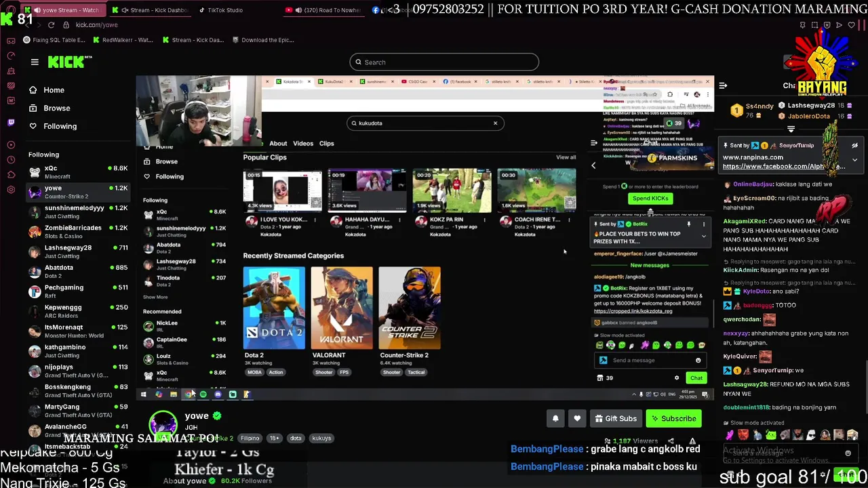The image size is (868, 488).
Task: Open the Dota 2 category thumbnail
Action: pos(274,308)
